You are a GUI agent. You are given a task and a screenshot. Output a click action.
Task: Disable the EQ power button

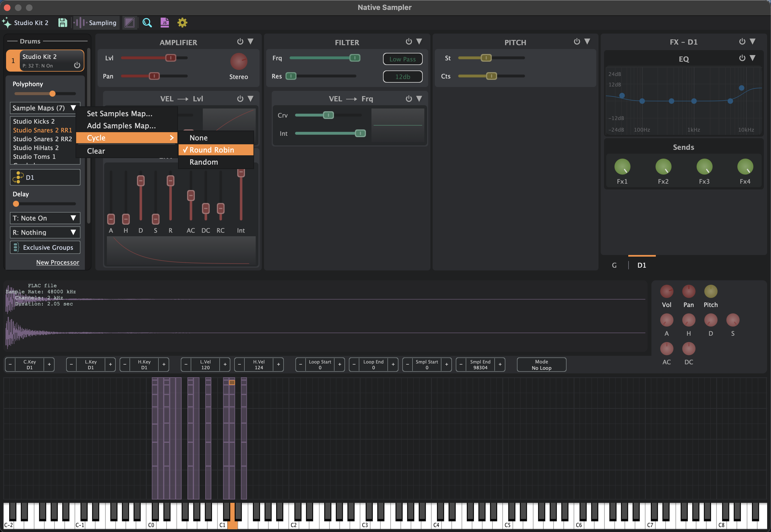742,58
